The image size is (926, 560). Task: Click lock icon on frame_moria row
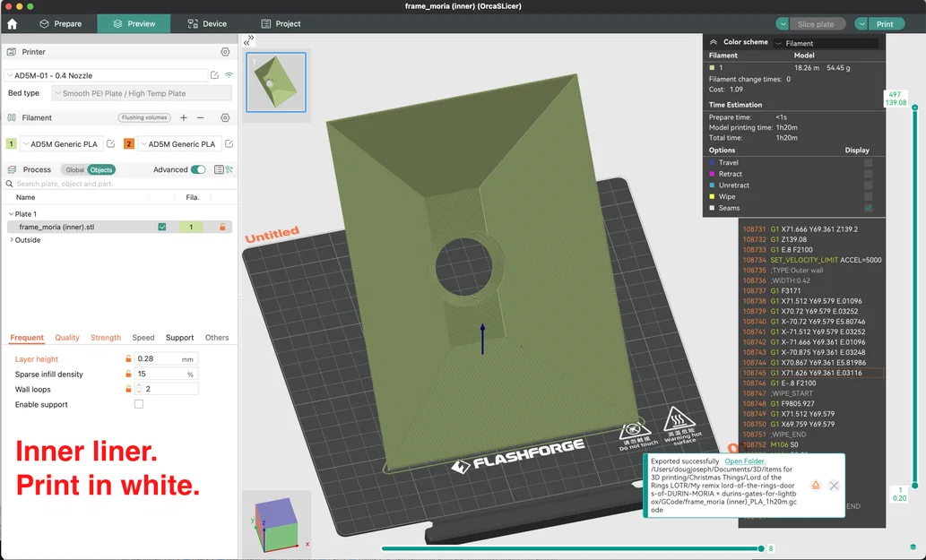(x=222, y=227)
